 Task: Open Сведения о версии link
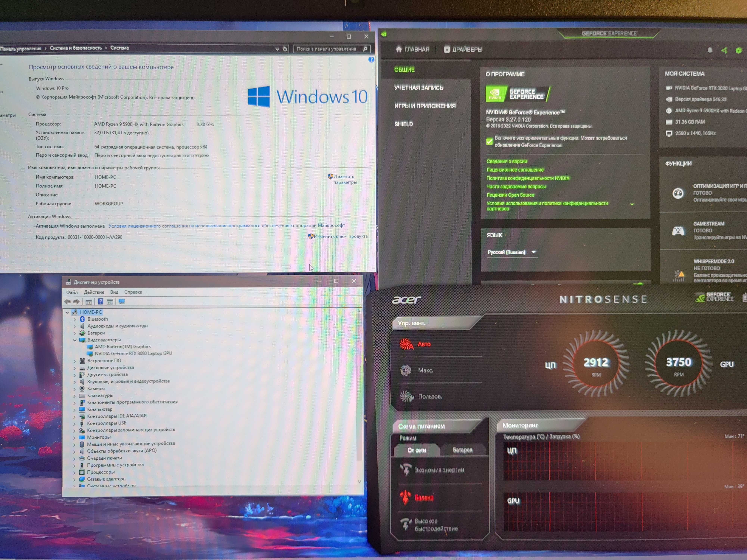point(506,162)
